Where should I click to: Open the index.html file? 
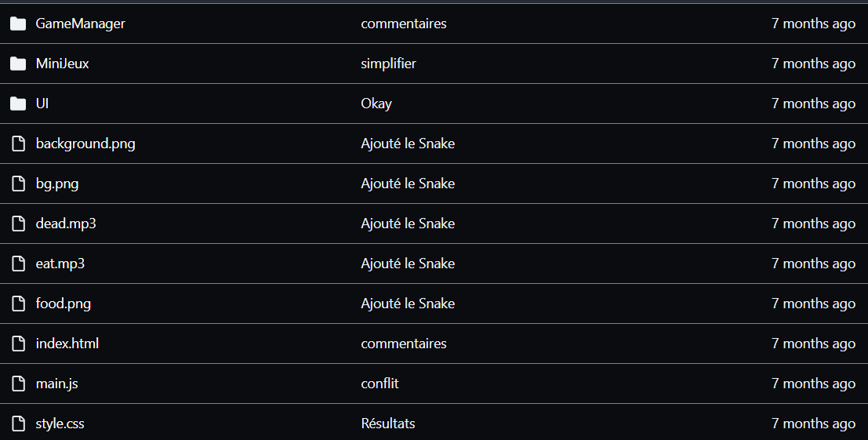(67, 344)
